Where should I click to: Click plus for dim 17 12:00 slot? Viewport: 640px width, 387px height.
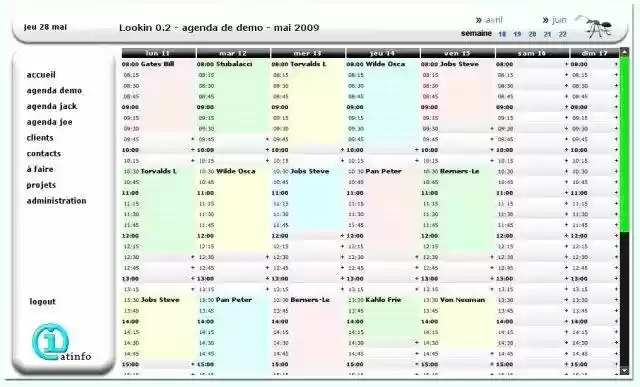[x=616, y=236]
